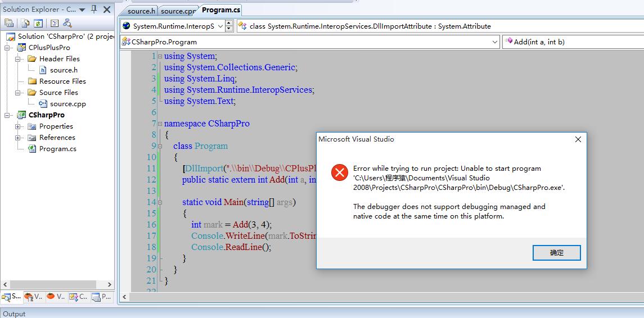Click 'using System.Runtime.InteropServices;' code line

[239, 89]
